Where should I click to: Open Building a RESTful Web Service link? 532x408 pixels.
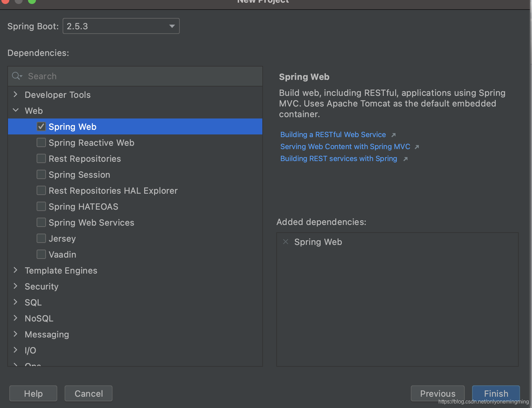(x=333, y=135)
